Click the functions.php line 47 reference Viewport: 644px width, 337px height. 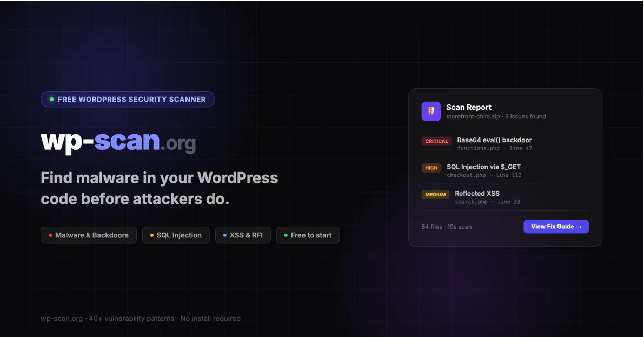click(495, 148)
